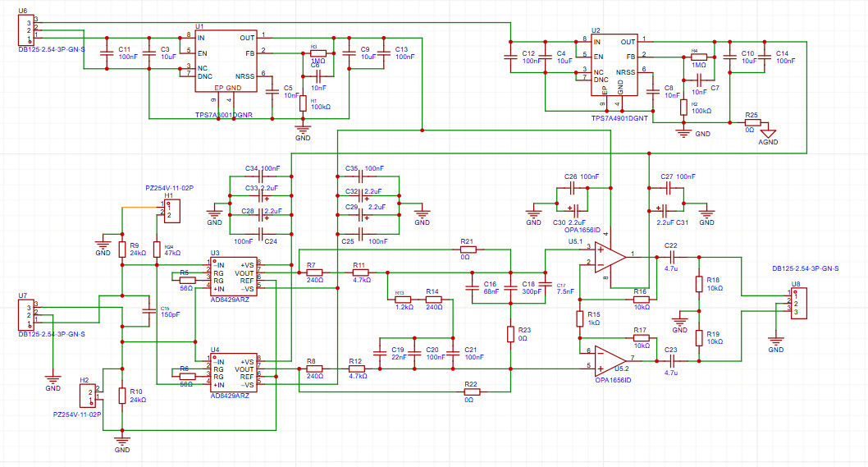Image resolution: width=868 pixels, height=467 pixels.
Task: Select resistor R25 near AGND
Action: [x=752, y=123]
